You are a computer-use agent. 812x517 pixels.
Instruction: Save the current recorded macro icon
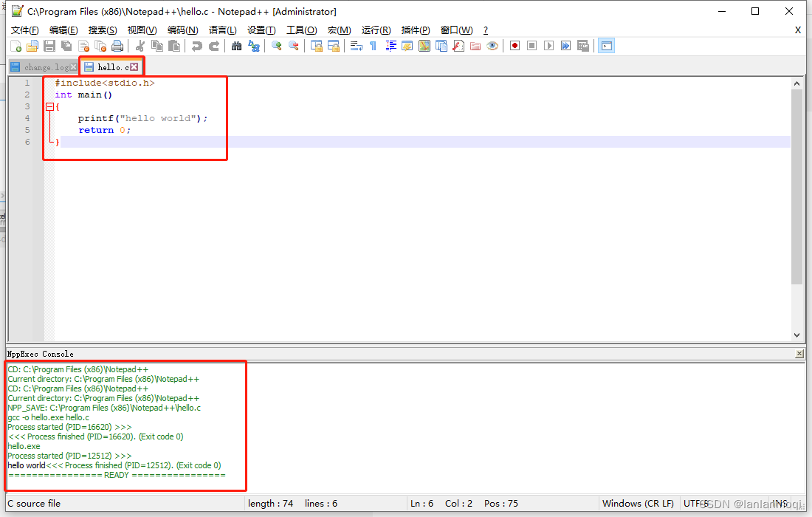(583, 46)
